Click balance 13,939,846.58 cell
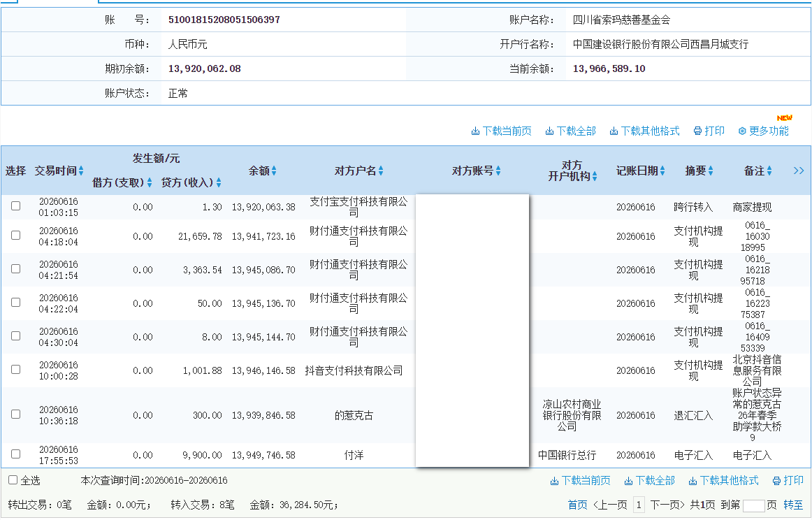This screenshot has height=520, width=812. 263,415
